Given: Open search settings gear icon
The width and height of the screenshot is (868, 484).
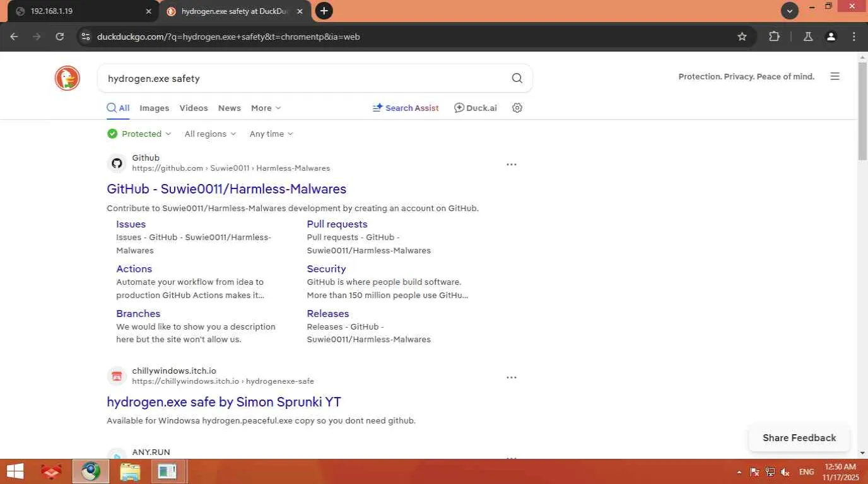Looking at the screenshot, I should pos(517,108).
